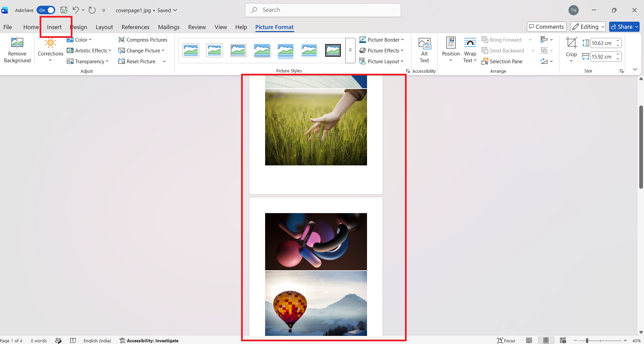The image size is (644, 344).
Task: Open the Corrections brightness options
Action: (50, 50)
